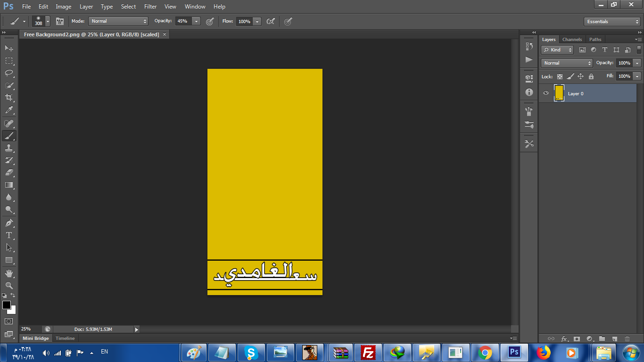Open the Essentials workspace dropdown
The image size is (644, 362).
tap(611, 22)
